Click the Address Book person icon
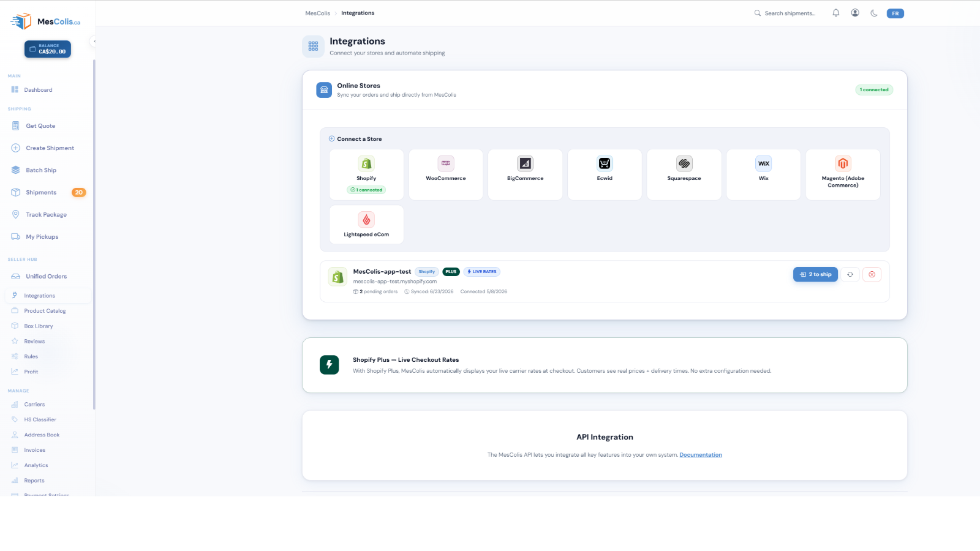Screen dimensions: 980x551 15,435
